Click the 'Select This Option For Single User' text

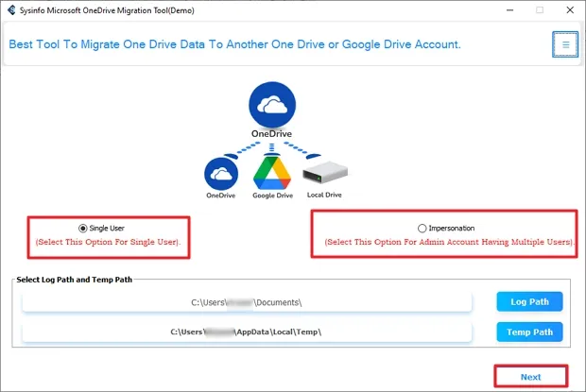(x=108, y=242)
